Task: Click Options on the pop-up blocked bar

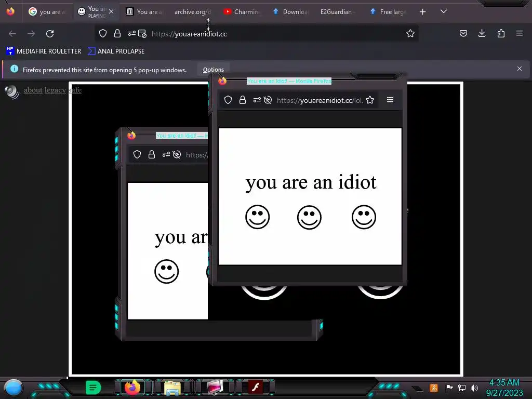Action: click(214, 70)
